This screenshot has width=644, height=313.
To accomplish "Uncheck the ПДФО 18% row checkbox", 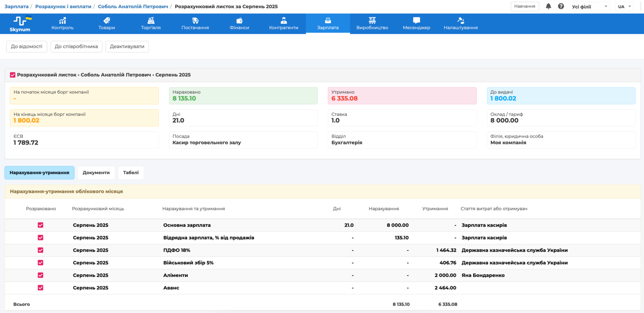I will pos(40,250).
